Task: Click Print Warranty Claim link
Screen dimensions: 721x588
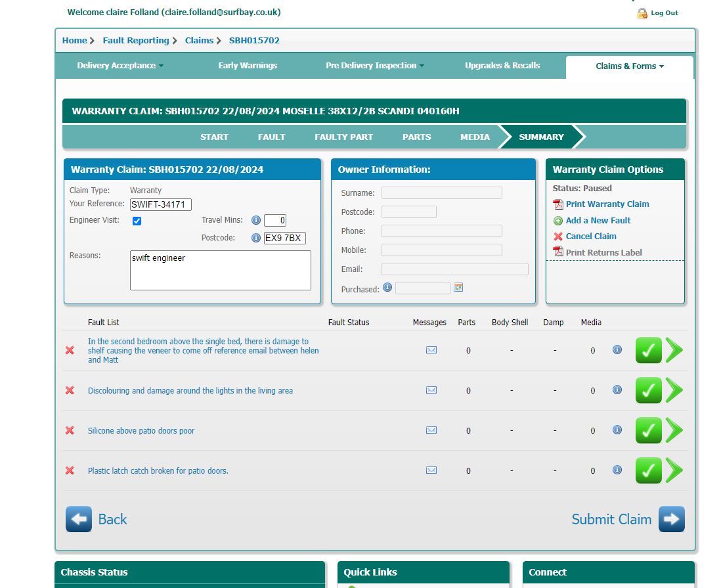Action: pyautogui.click(x=607, y=204)
